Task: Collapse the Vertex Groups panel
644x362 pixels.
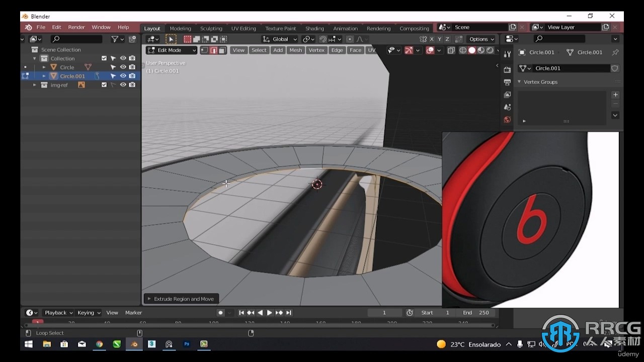Action: click(519, 82)
